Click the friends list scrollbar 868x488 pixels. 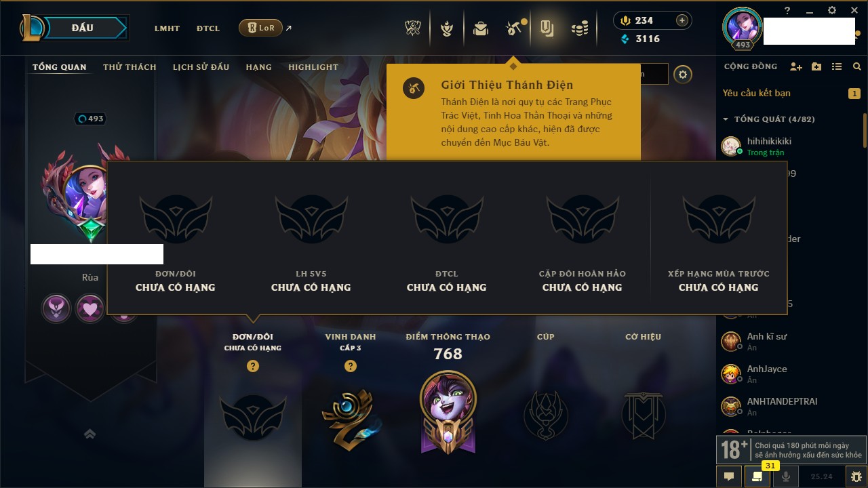pyautogui.click(x=865, y=130)
